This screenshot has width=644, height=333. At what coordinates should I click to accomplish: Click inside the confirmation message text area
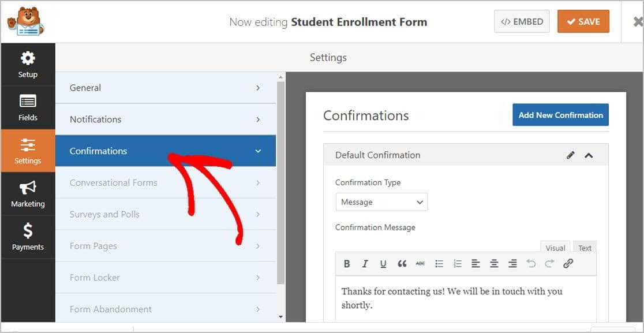[x=466, y=299]
